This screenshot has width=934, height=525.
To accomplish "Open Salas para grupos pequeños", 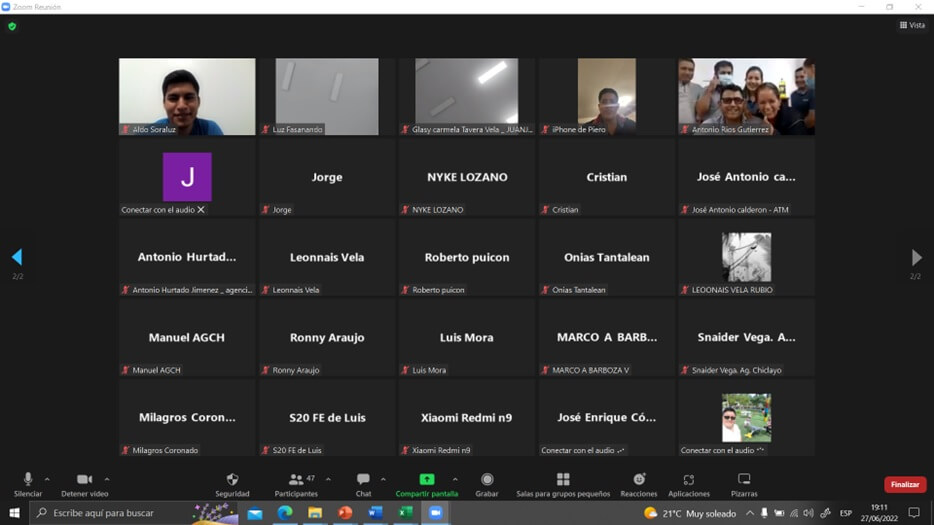I will pos(563,481).
